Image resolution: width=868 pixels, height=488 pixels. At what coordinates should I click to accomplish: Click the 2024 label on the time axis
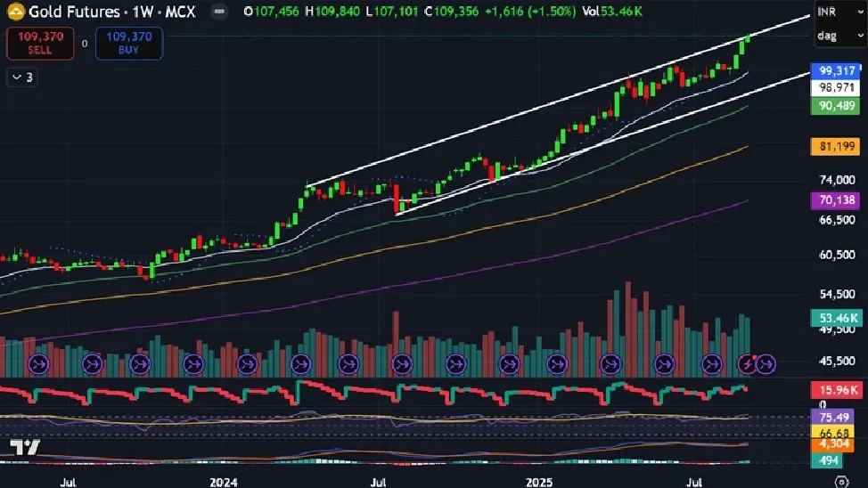223,482
